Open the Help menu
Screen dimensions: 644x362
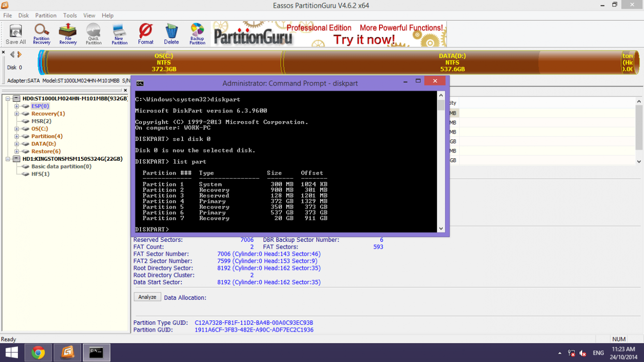(x=108, y=15)
